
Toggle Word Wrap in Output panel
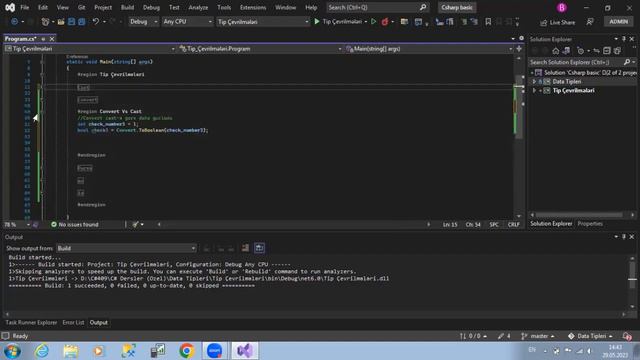[x=259, y=248]
